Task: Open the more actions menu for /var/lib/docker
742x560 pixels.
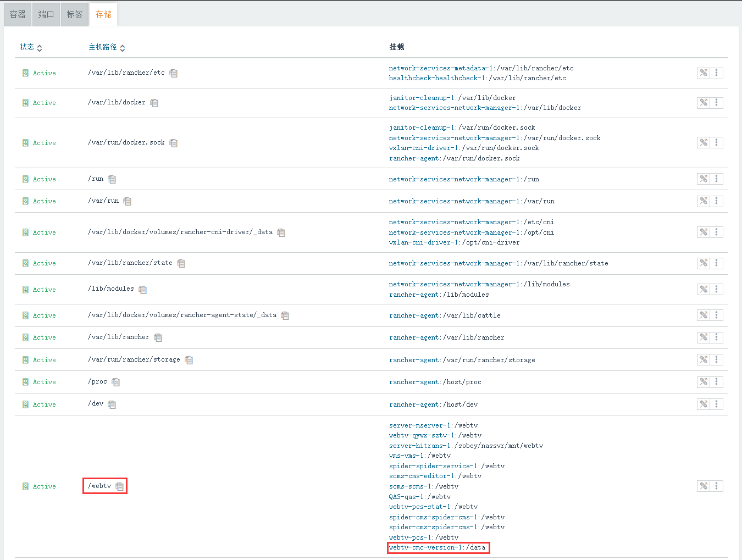Action: [717, 103]
